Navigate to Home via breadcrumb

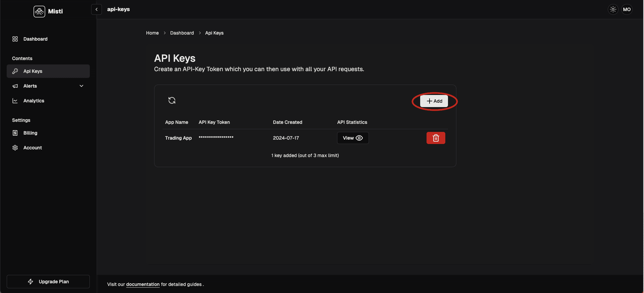[x=152, y=33]
